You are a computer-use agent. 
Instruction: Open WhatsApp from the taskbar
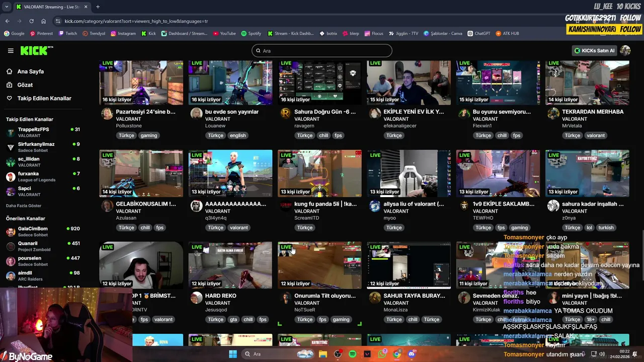tap(382, 354)
